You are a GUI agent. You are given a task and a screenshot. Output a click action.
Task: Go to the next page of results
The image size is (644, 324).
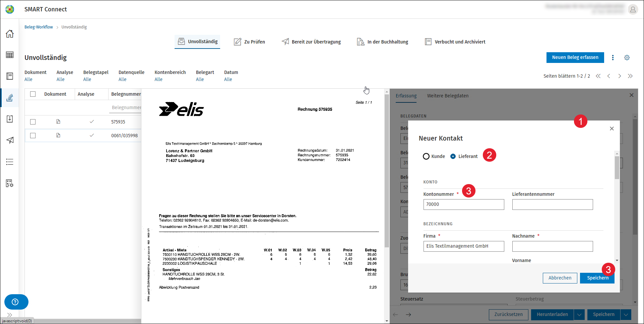click(620, 76)
